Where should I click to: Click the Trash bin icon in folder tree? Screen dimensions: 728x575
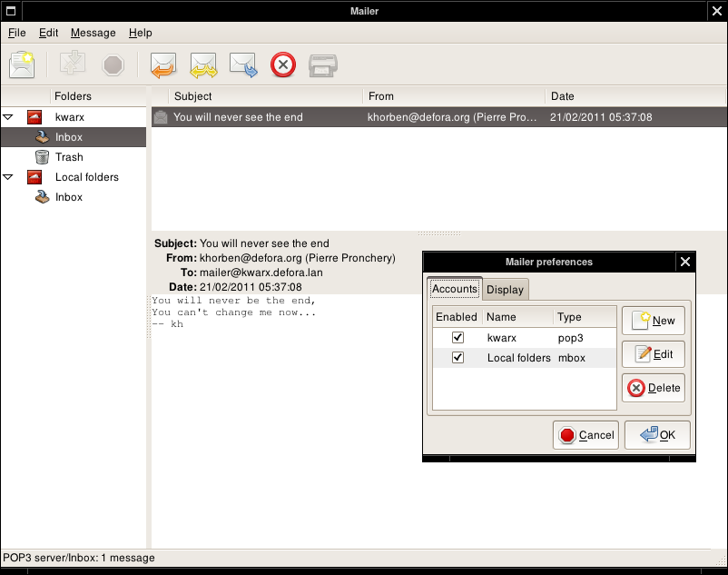coord(43,157)
